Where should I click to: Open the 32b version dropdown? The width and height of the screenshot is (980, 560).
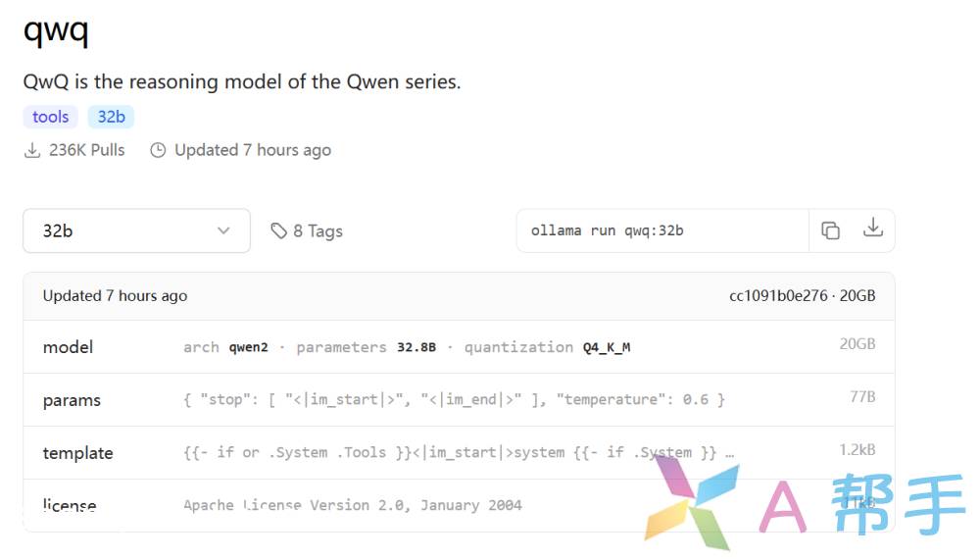tap(136, 231)
